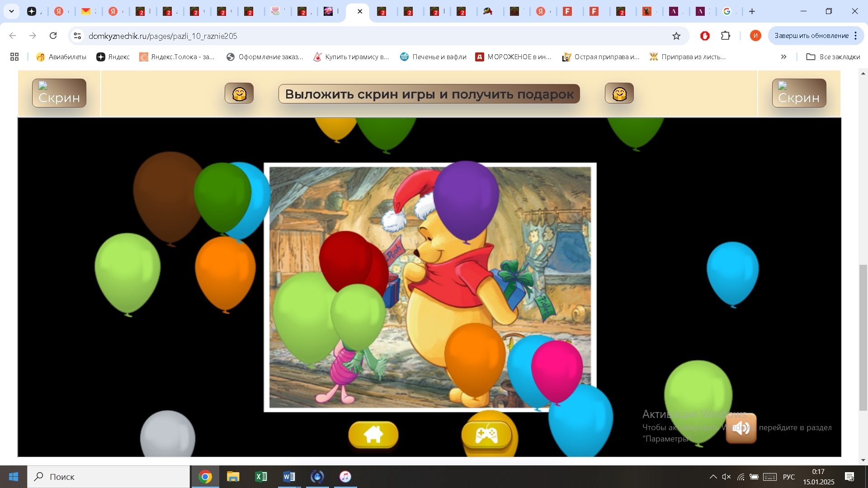The image size is (868, 488).
Task: Click the taskbar Поиск search box
Action: (108, 477)
